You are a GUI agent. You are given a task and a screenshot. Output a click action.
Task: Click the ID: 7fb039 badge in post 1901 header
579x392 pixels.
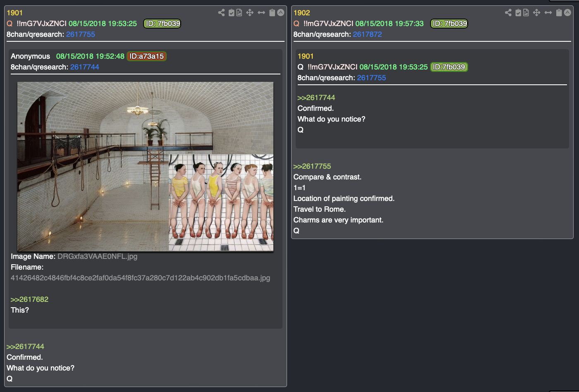[163, 24]
